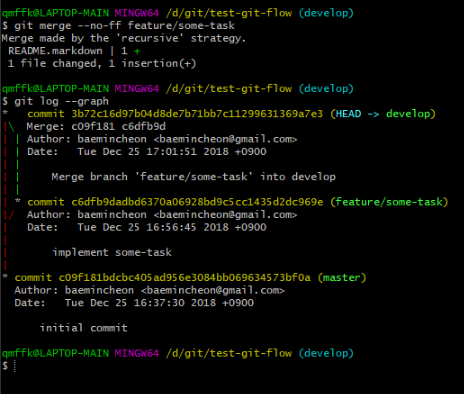Click the commit hash starting with 3b72c16d
This screenshot has width=464, height=394.
tap(197, 114)
